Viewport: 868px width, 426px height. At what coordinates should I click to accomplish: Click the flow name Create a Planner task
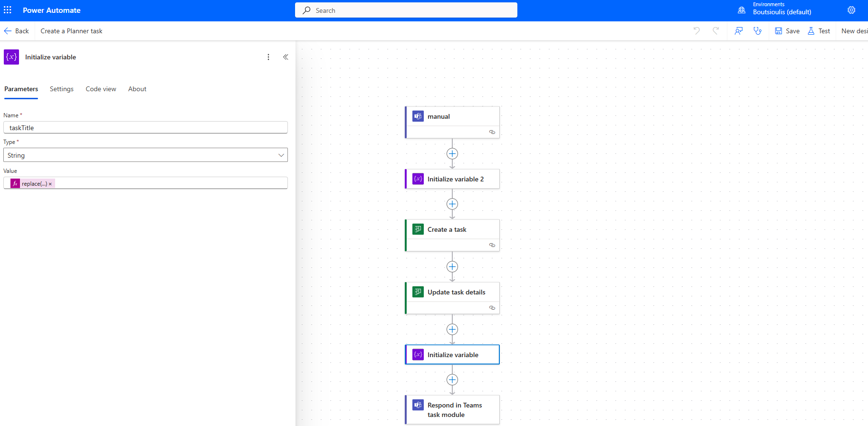point(71,31)
